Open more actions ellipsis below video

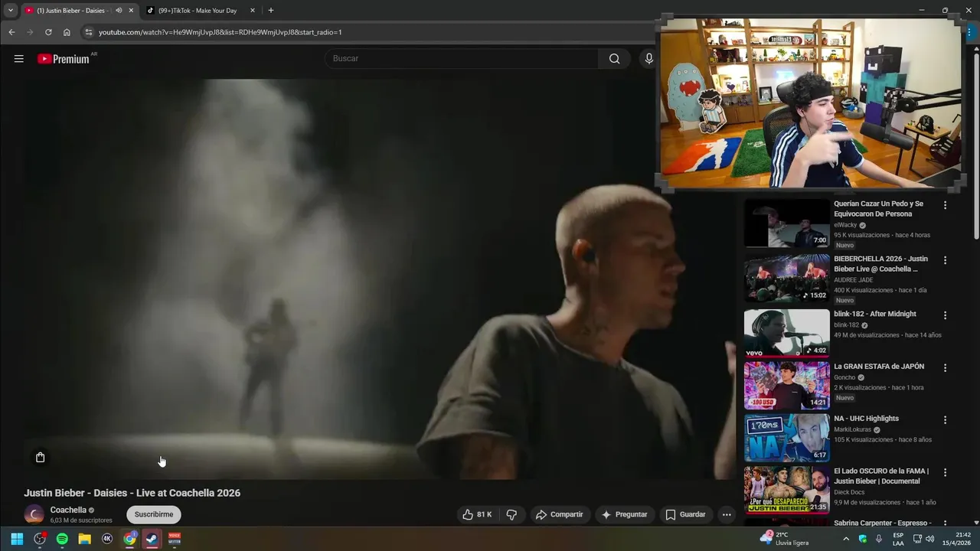727,514
